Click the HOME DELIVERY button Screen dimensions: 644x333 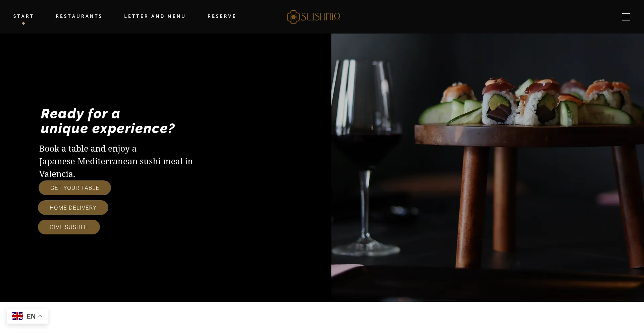pyautogui.click(x=73, y=208)
